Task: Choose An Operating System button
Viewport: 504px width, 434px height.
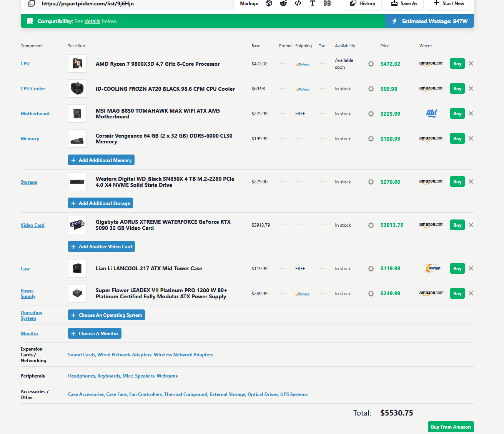Action: [106, 315]
